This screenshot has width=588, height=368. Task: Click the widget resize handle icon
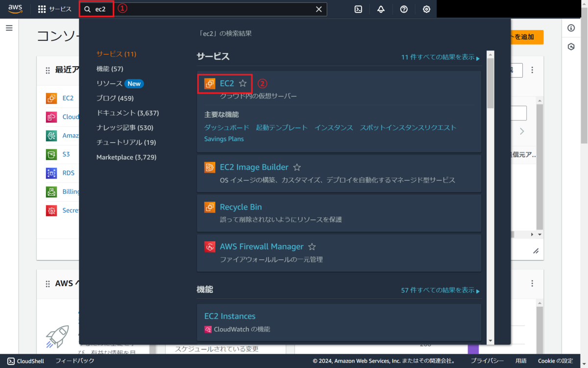click(536, 251)
